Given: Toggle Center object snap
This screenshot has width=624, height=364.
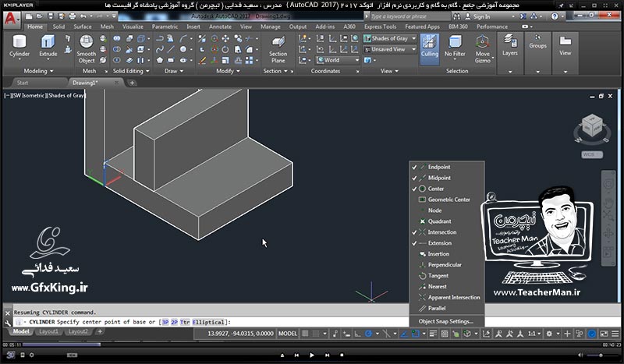Looking at the screenshot, I should [446, 189].
